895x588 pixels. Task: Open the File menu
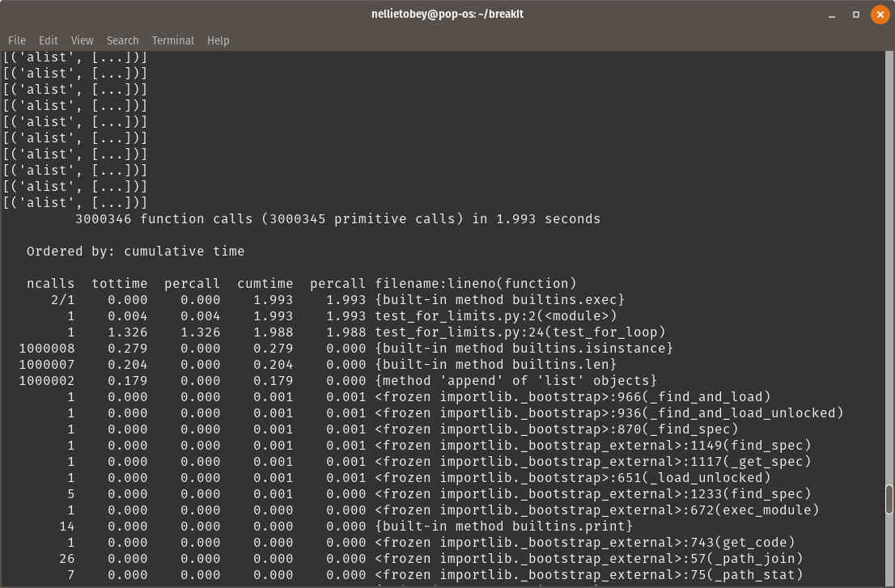click(x=16, y=40)
